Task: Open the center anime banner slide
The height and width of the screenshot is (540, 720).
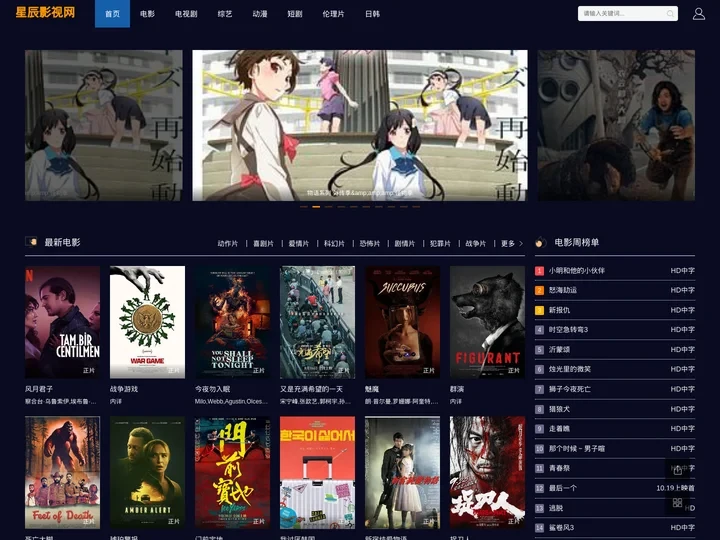Action: click(x=360, y=125)
